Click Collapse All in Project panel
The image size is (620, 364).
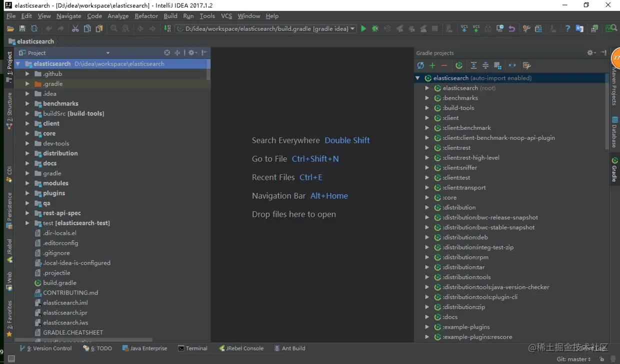coord(177,52)
